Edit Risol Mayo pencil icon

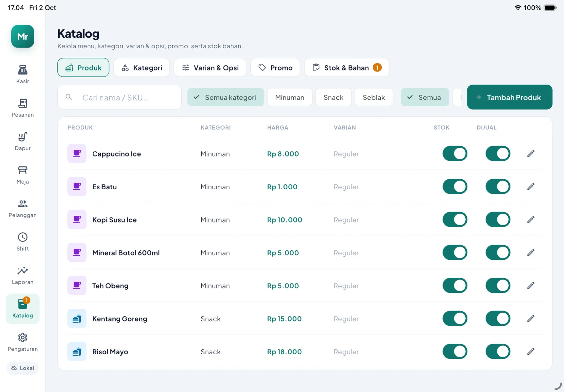coord(531,351)
